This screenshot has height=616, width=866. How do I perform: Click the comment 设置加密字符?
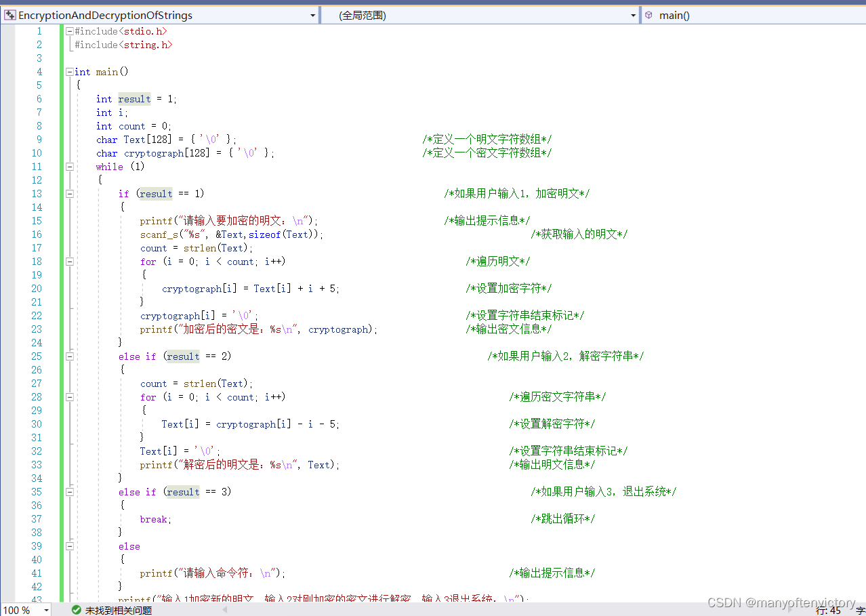pyautogui.click(x=508, y=289)
